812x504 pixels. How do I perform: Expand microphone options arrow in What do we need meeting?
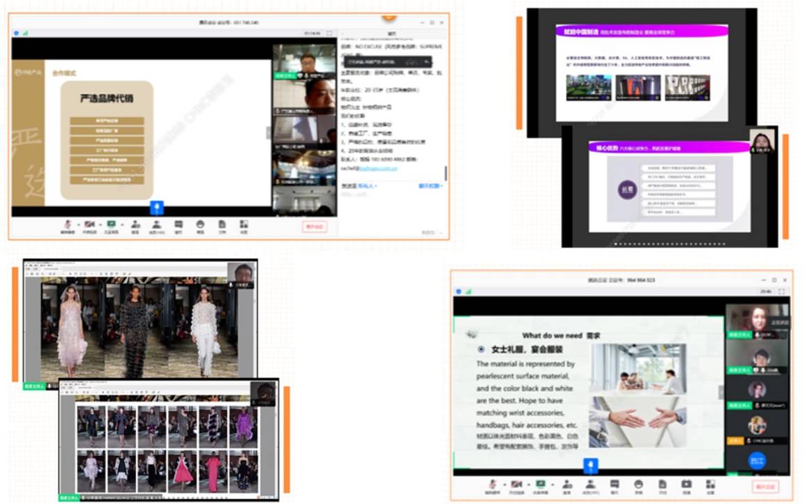(x=504, y=484)
